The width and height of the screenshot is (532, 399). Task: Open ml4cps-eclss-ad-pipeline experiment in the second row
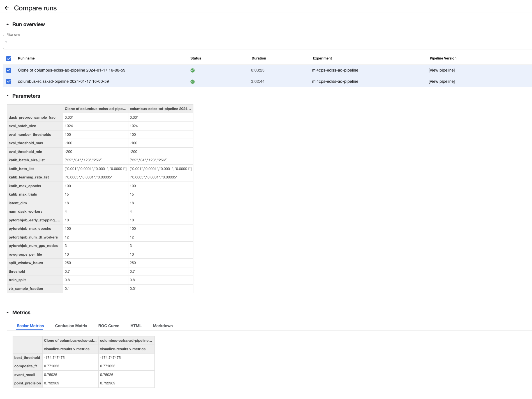point(335,81)
